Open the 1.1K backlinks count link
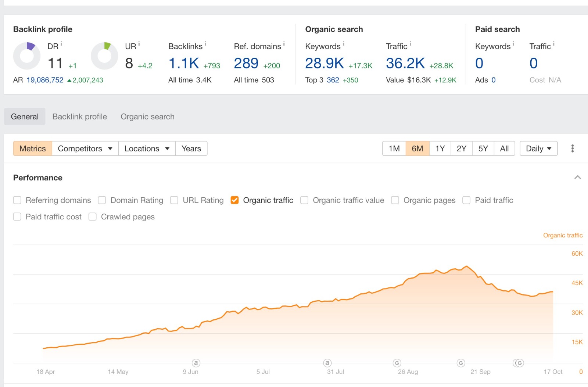Image resolution: width=588 pixels, height=387 pixels. tap(184, 63)
